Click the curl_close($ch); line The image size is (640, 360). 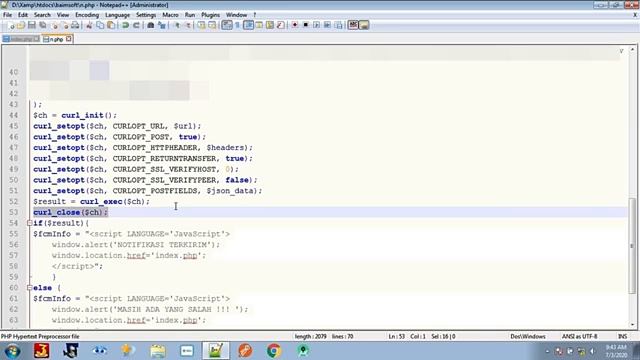click(x=71, y=212)
